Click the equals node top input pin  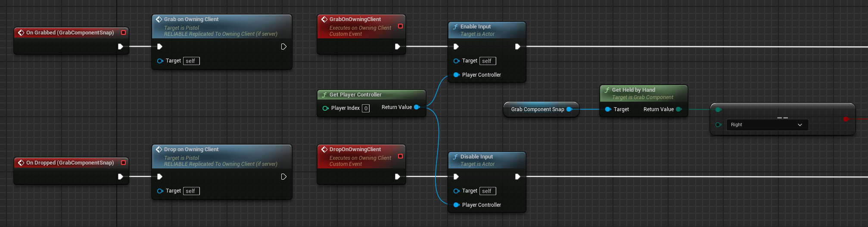718,110
